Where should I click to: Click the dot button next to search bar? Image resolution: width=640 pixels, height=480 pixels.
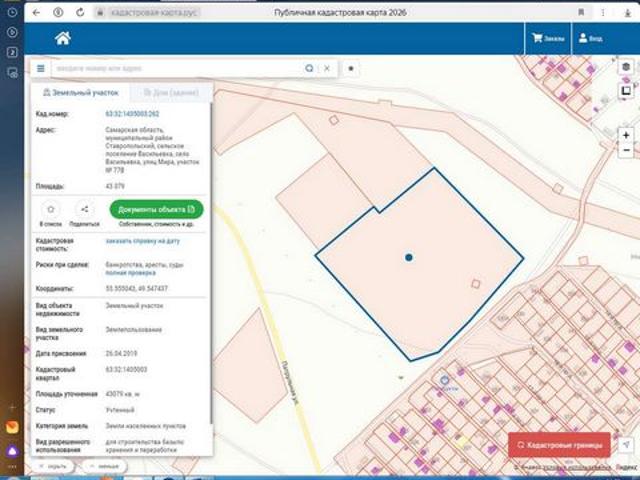[351, 69]
